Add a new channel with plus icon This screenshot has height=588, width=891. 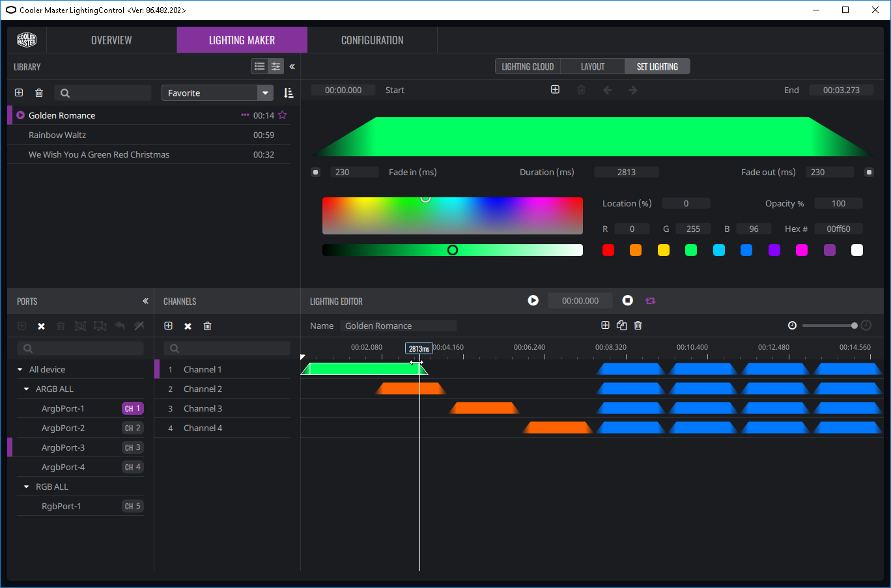(168, 326)
